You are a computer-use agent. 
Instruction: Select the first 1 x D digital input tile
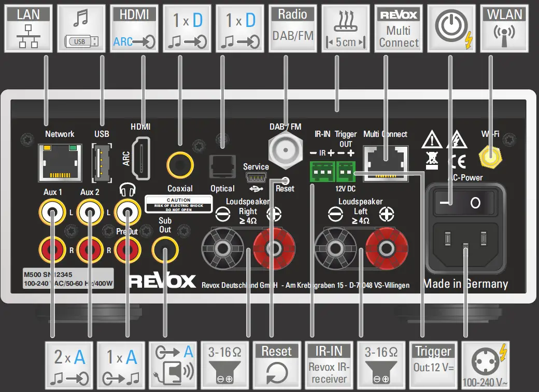pos(187,29)
